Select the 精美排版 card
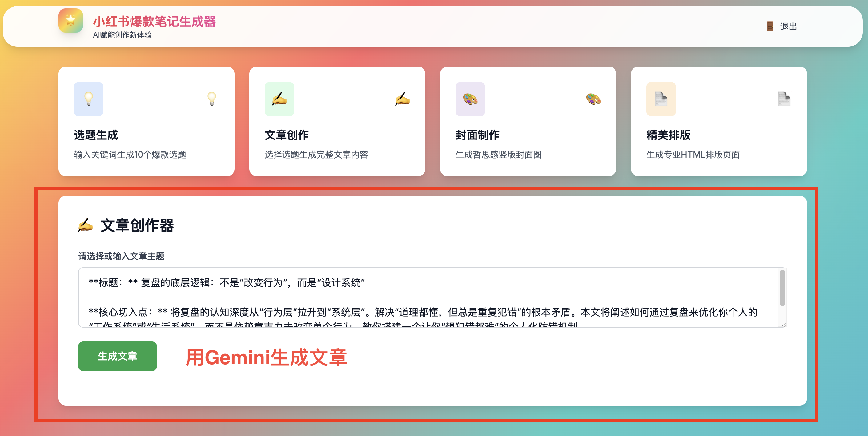 click(x=719, y=121)
